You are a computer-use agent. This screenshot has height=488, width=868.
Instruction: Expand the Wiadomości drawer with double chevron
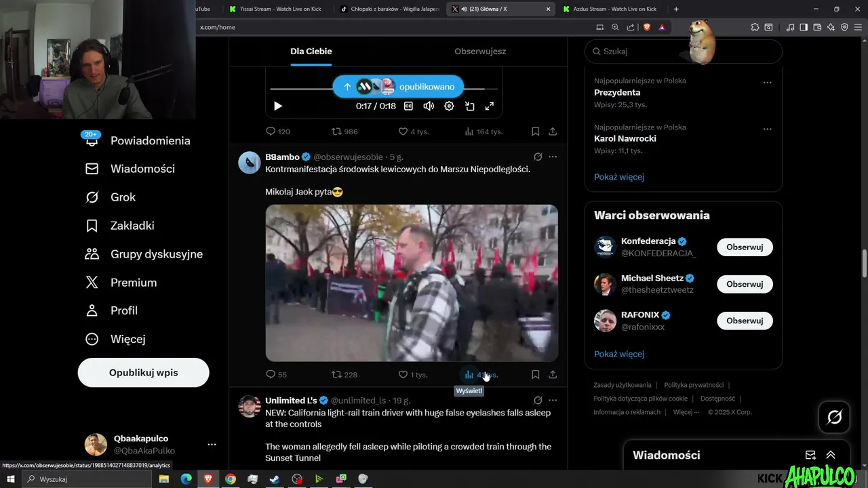tap(831, 455)
